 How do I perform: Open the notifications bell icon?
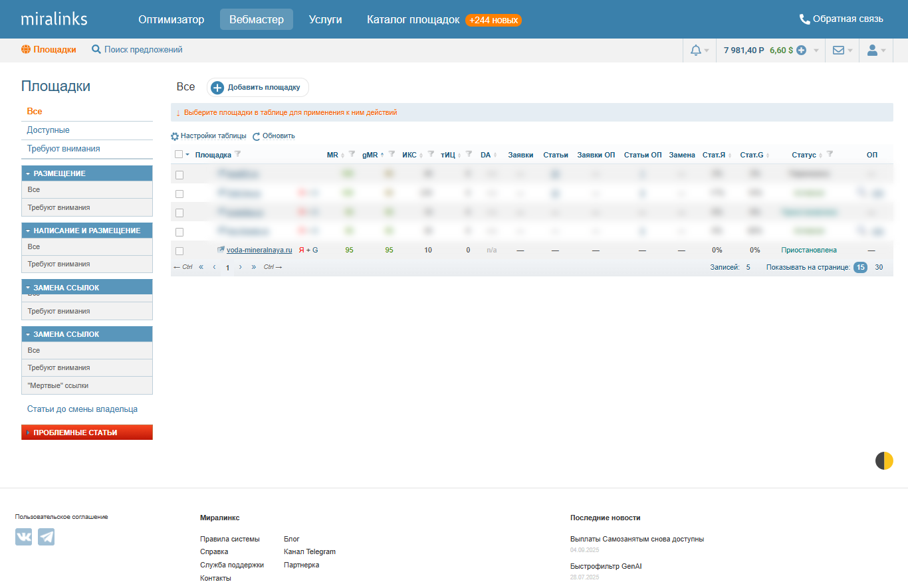pos(696,50)
